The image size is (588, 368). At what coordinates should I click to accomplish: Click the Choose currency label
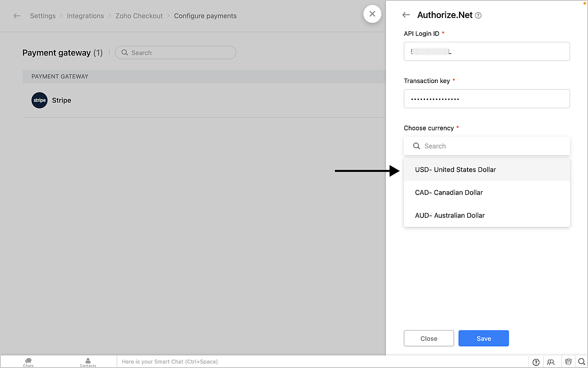click(429, 128)
